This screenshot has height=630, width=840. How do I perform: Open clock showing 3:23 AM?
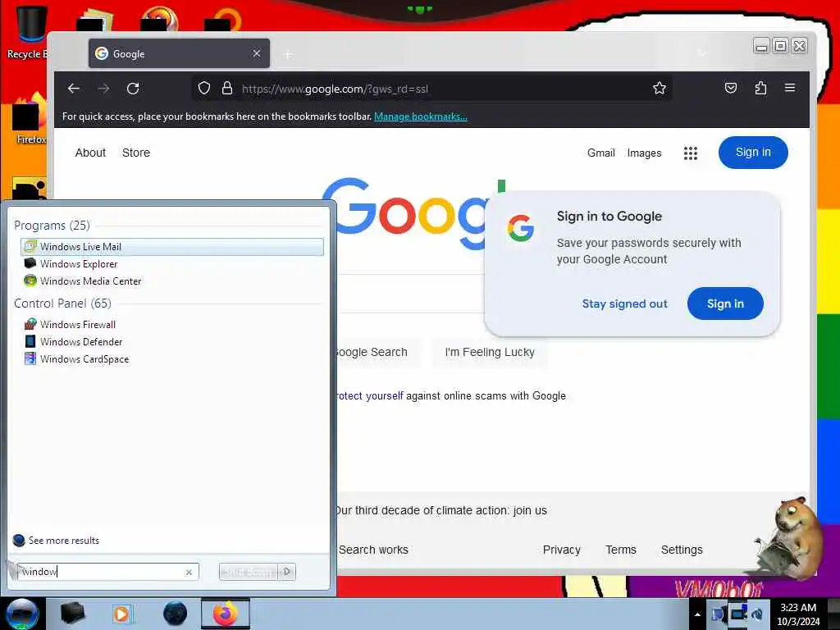click(x=798, y=614)
